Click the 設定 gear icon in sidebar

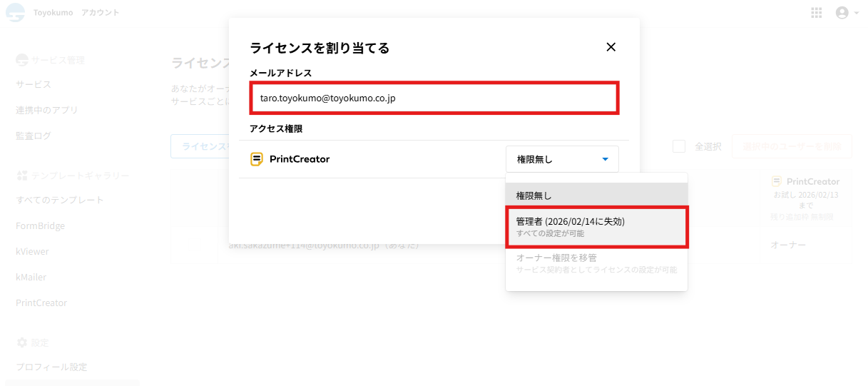(22, 342)
